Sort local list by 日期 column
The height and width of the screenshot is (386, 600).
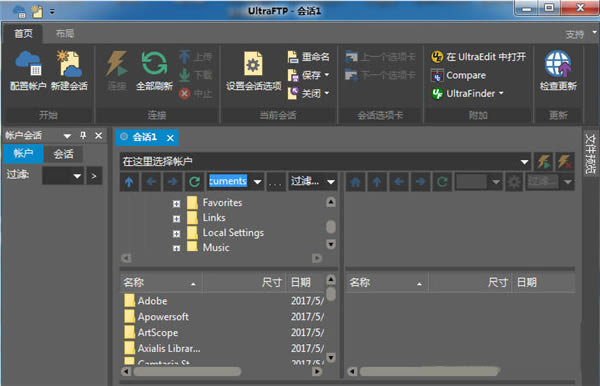pyautogui.click(x=306, y=283)
